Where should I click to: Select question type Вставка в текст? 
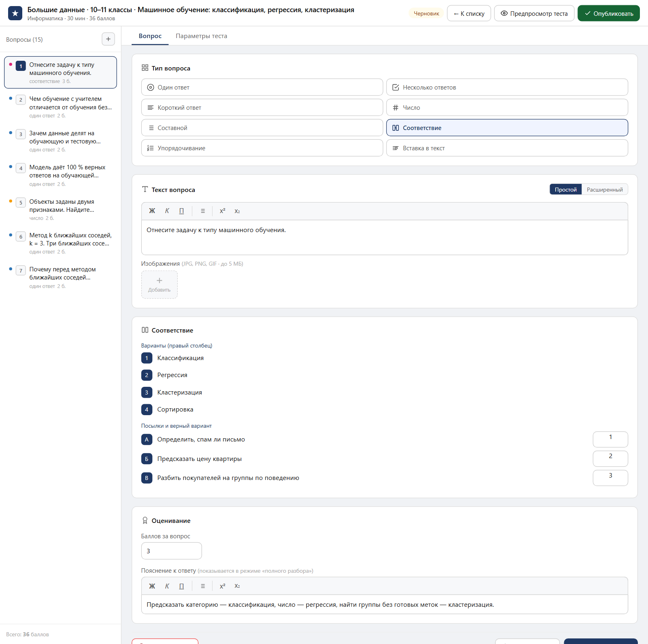coord(507,148)
